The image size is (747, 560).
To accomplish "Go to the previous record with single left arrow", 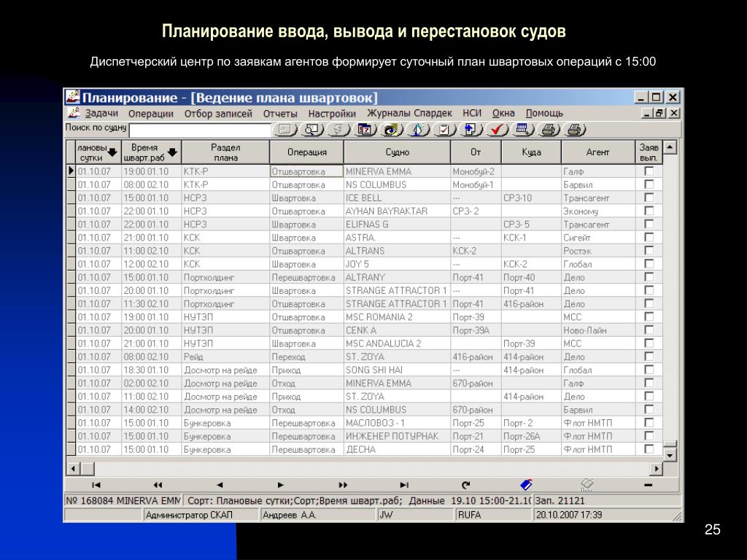I will click(x=220, y=485).
